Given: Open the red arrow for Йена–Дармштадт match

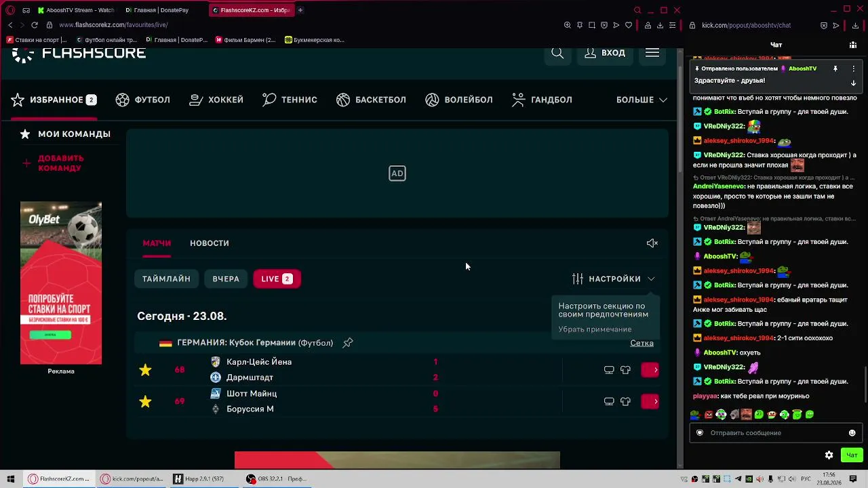Looking at the screenshot, I should pos(650,370).
